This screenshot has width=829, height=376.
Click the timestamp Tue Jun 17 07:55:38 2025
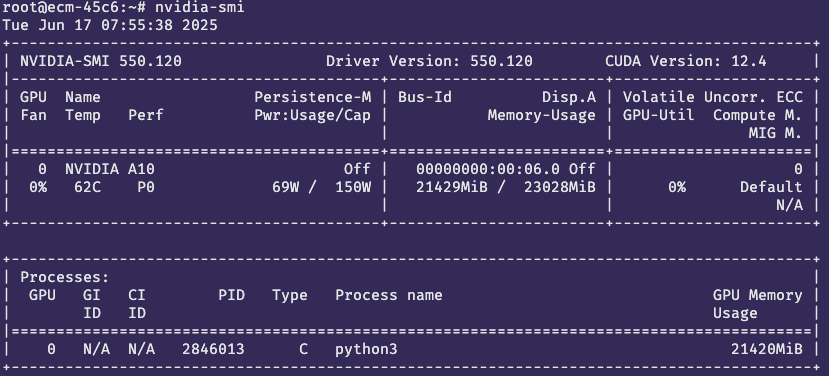pyautogui.click(x=110, y=25)
